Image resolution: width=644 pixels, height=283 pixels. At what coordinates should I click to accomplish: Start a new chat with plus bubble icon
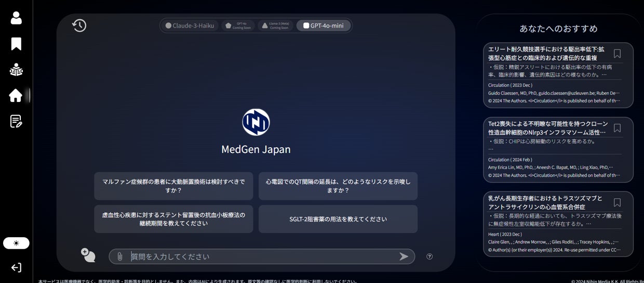tap(88, 255)
